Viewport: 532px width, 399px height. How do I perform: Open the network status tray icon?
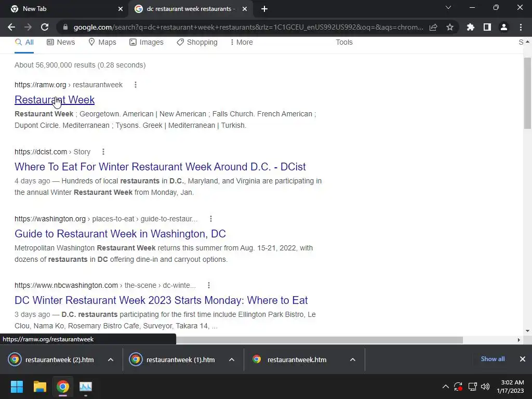472,387
